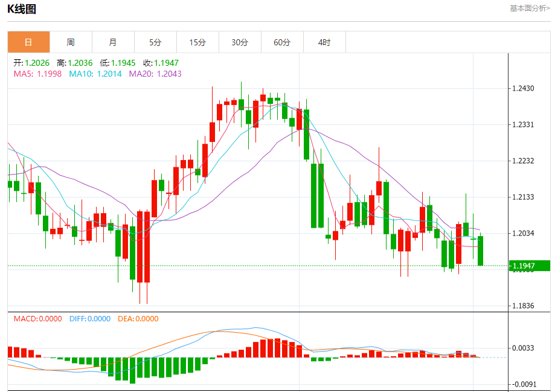Click the DIFF:0.0000 indicator label
The width and height of the screenshot is (552, 392).
point(90,319)
